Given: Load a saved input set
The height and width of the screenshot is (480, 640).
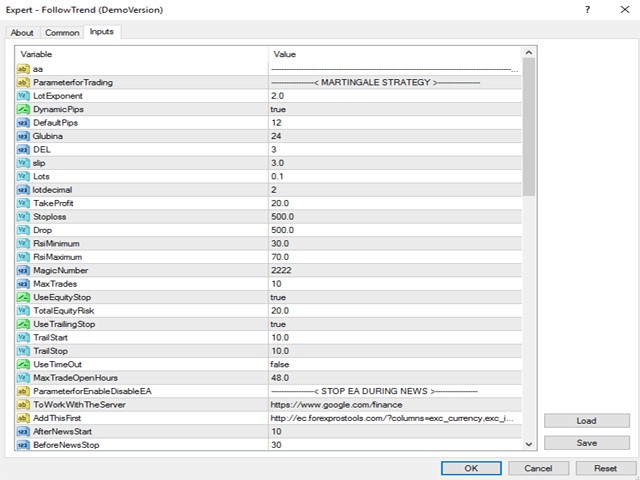Looking at the screenshot, I should (x=587, y=421).
